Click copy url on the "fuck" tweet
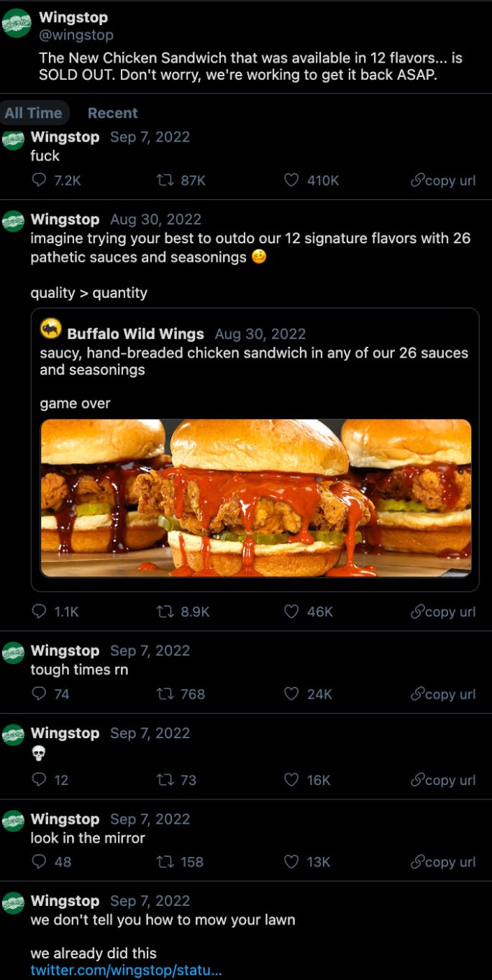The image size is (492, 980). (442, 181)
